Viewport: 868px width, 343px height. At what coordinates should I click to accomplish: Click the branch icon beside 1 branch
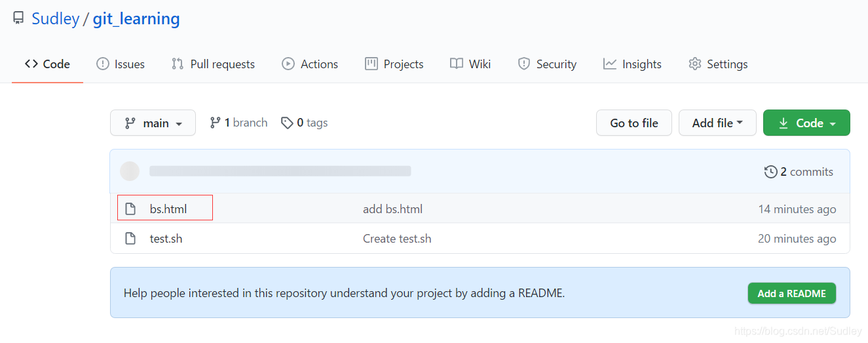[215, 123]
